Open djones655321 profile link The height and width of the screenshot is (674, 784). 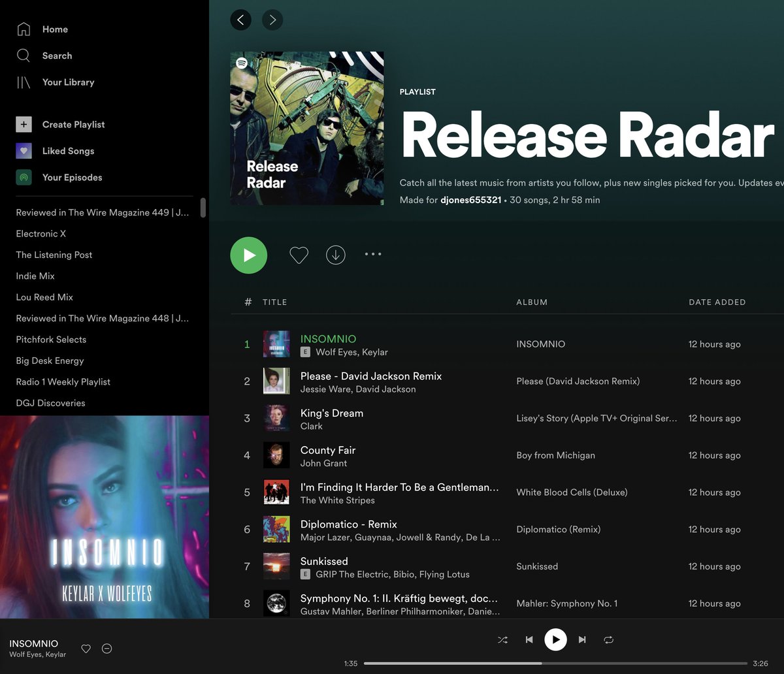pyautogui.click(x=470, y=200)
